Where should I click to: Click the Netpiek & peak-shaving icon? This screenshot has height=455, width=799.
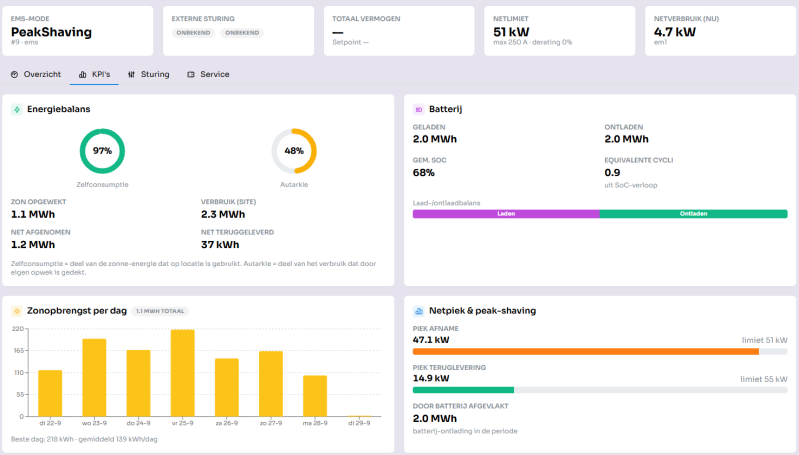click(418, 311)
